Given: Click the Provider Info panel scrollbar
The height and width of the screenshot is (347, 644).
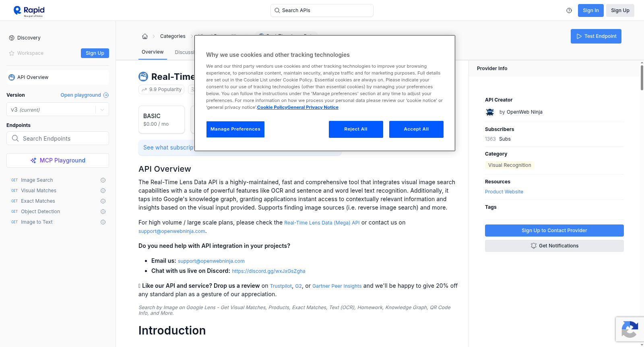Looking at the screenshot, I should coord(642,77).
